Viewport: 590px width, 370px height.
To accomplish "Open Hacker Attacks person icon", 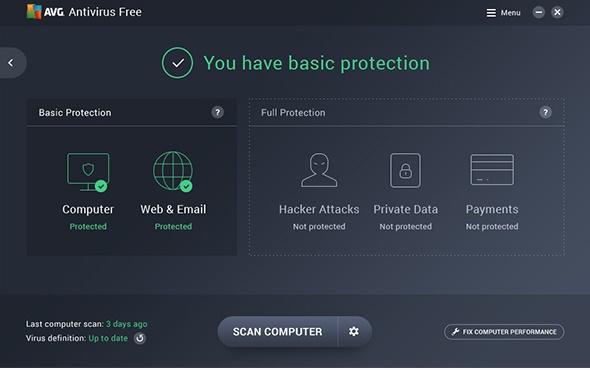I will pos(319,170).
